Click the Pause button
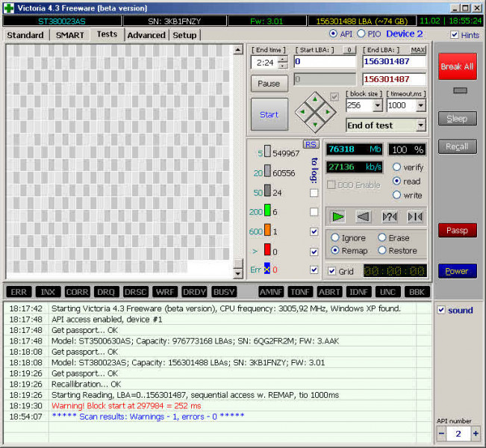486x448 pixels. click(269, 84)
